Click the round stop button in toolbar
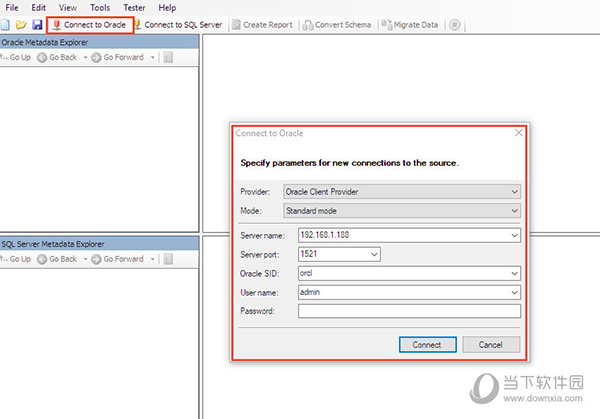This screenshot has width=600, height=419. tap(455, 24)
